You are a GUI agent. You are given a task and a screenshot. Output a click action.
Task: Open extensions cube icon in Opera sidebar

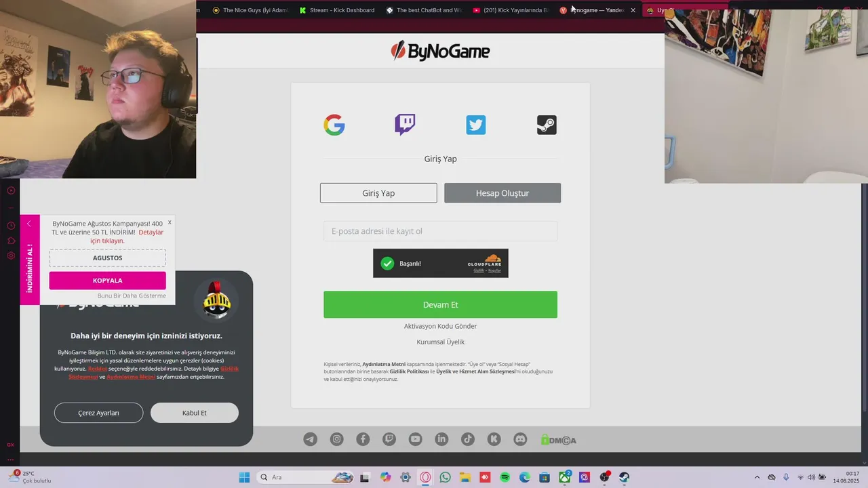pos(11,241)
